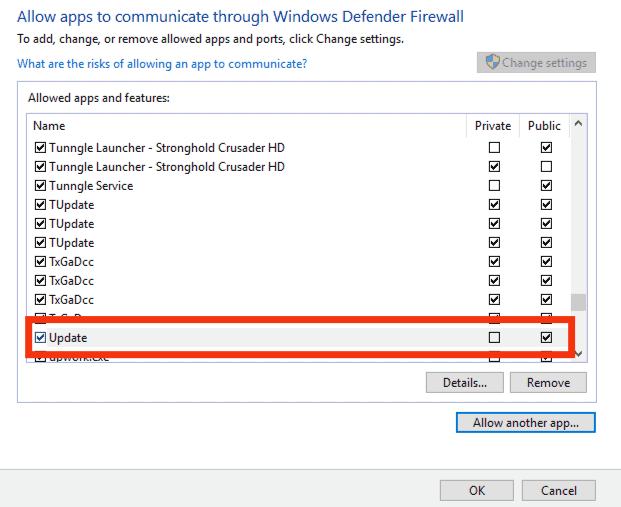
Task: Untick the checked Public box for Tunngle Launcher
Action: pyautogui.click(x=547, y=147)
